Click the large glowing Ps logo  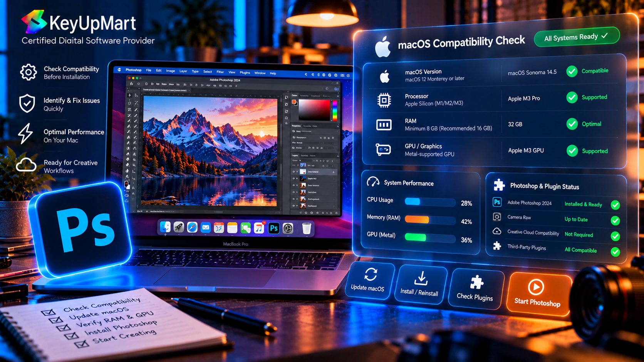click(81, 229)
